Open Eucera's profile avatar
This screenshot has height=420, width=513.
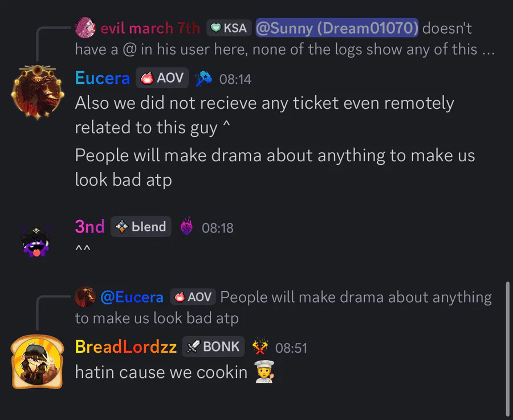(x=36, y=91)
